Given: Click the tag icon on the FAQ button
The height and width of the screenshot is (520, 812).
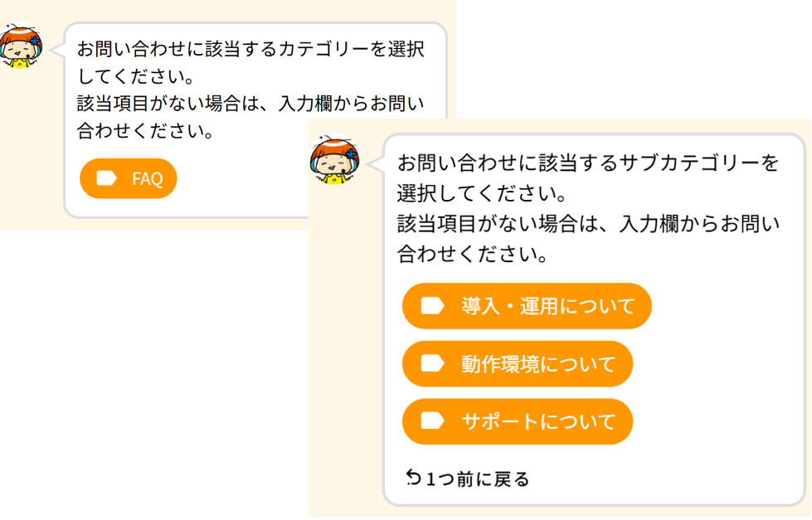Looking at the screenshot, I should click(x=106, y=178).
